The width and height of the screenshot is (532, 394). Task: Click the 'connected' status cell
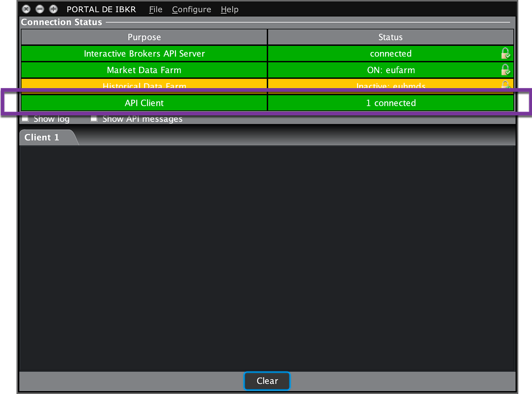click(x=391, y=54)
